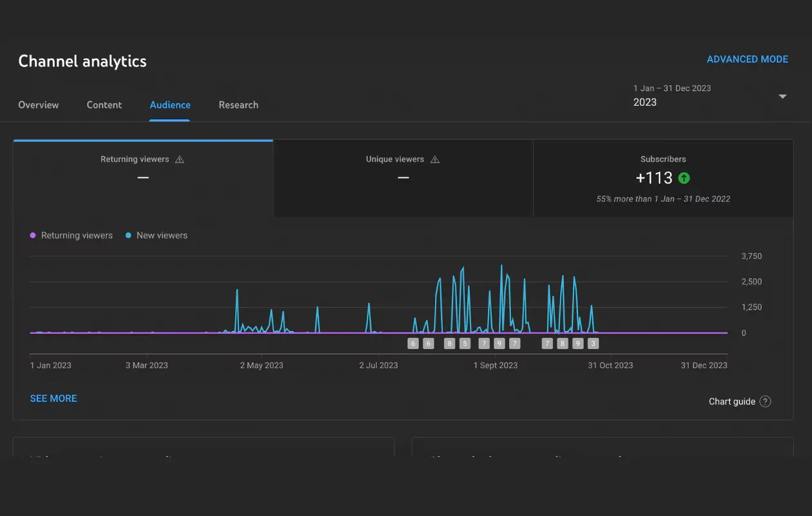Click the video marker labeled 3
812x516 pixels.
[x=594, y=343]
